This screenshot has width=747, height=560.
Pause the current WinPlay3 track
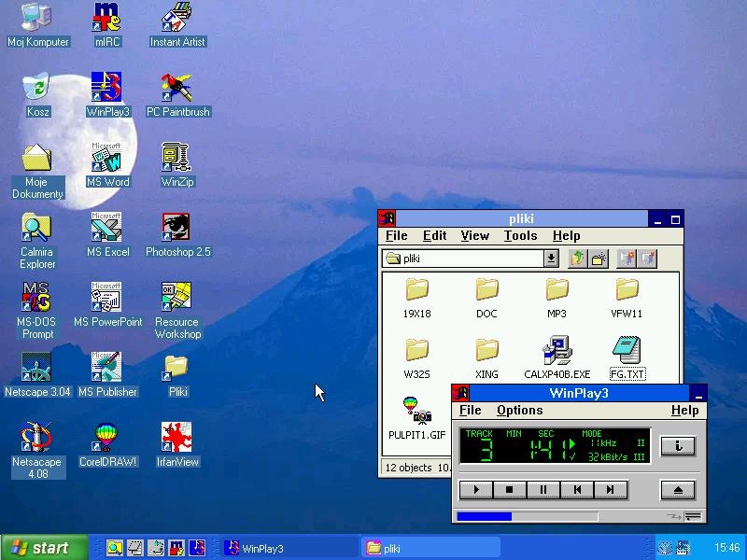click(543, 489)
